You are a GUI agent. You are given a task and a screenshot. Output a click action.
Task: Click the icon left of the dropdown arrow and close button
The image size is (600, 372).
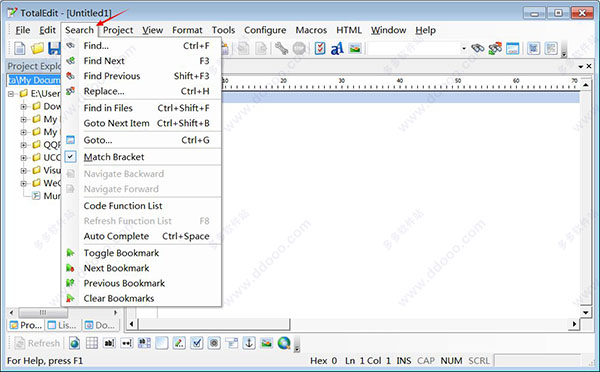(534, 49)
